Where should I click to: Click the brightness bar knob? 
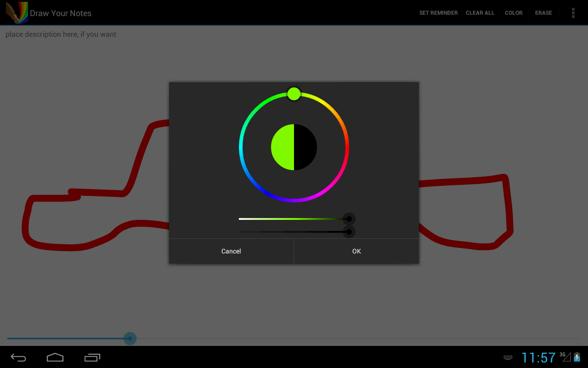[349, 232]
